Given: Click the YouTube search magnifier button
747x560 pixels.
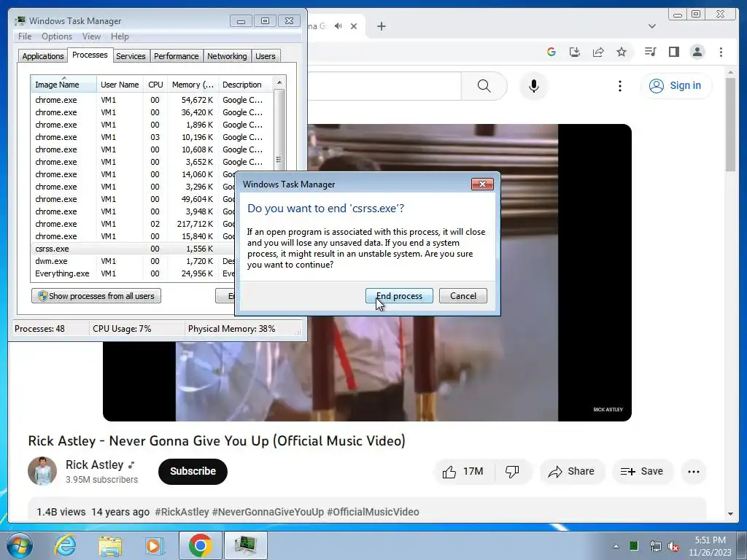Looking at the screenshot, I should coord(484,86).
